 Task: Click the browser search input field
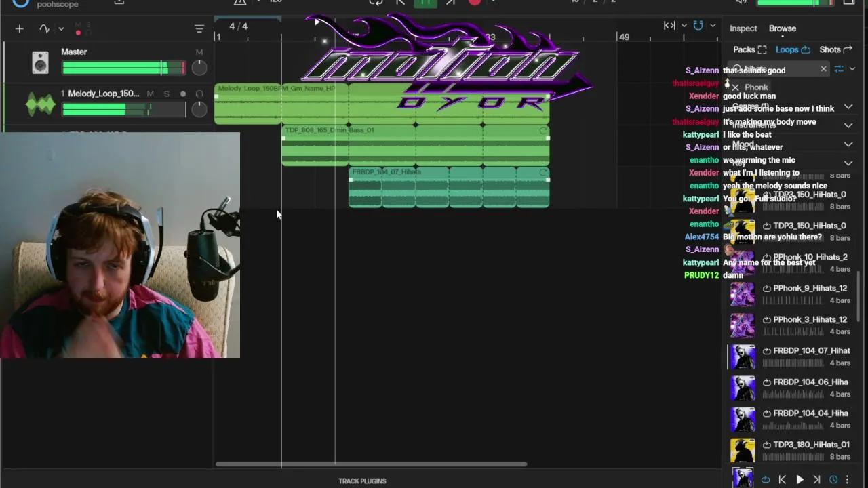pos(780,69)
